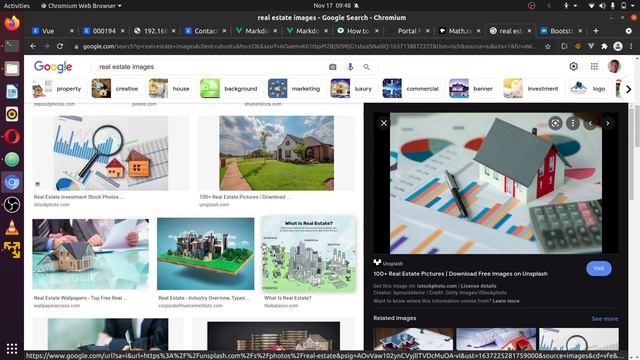Filter results by the creative chip
Screen dimensions: 640x360
point(117,89)
